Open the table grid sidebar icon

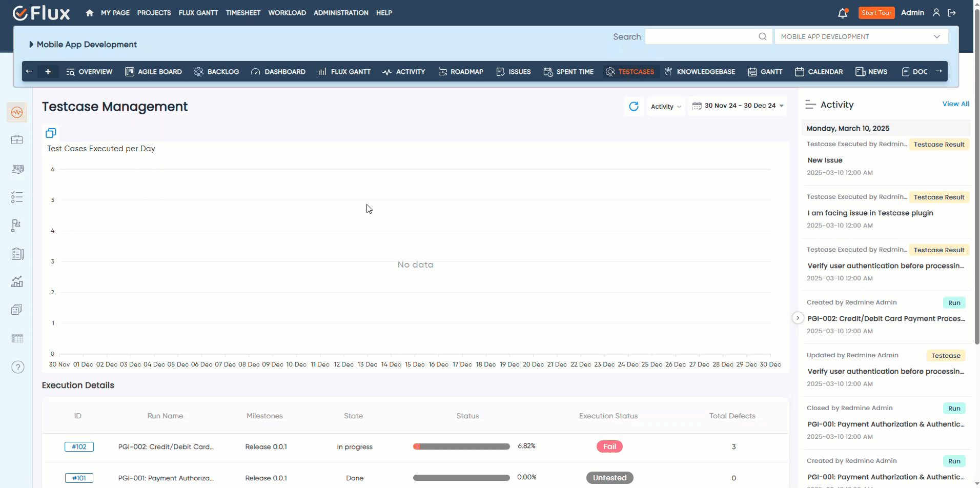pos(17,338)
